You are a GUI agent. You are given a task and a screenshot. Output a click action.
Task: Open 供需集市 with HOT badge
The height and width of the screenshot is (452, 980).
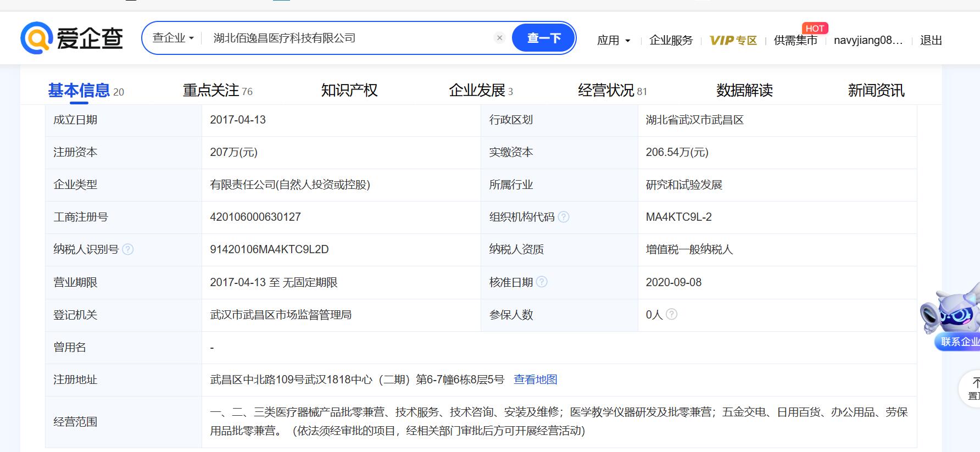795,40
